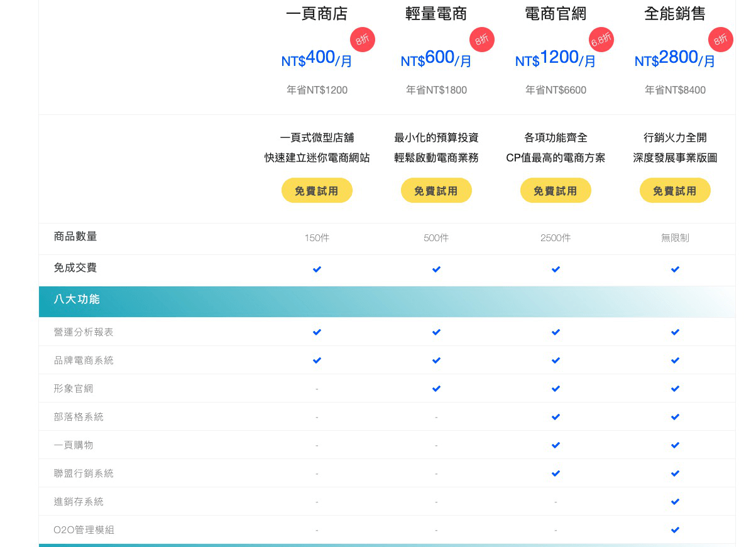Click 免費試用 button under 電商官網
The height and width of the screenshot is (547, 756).
pyautogui.click(x=556, y=191)
